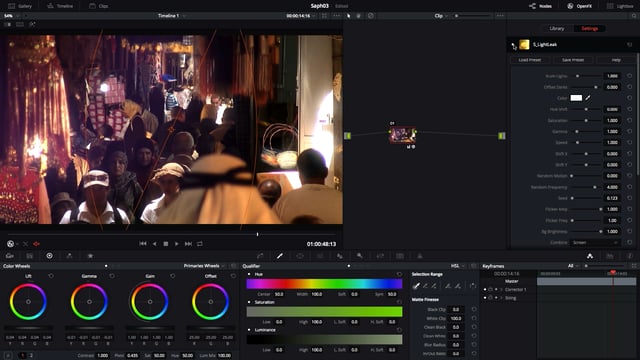Open the Keyframes palette icon
Screen dimensions: 640x360
coord(590,256)
